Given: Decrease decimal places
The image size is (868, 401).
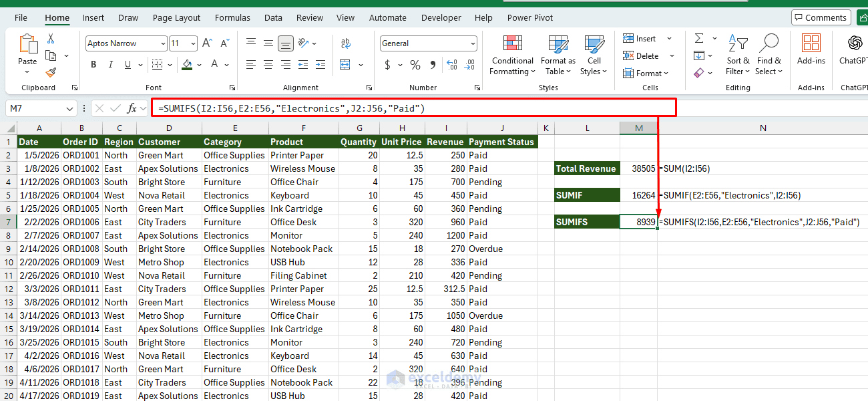Looking at the screenshot, I should point(469,65).
